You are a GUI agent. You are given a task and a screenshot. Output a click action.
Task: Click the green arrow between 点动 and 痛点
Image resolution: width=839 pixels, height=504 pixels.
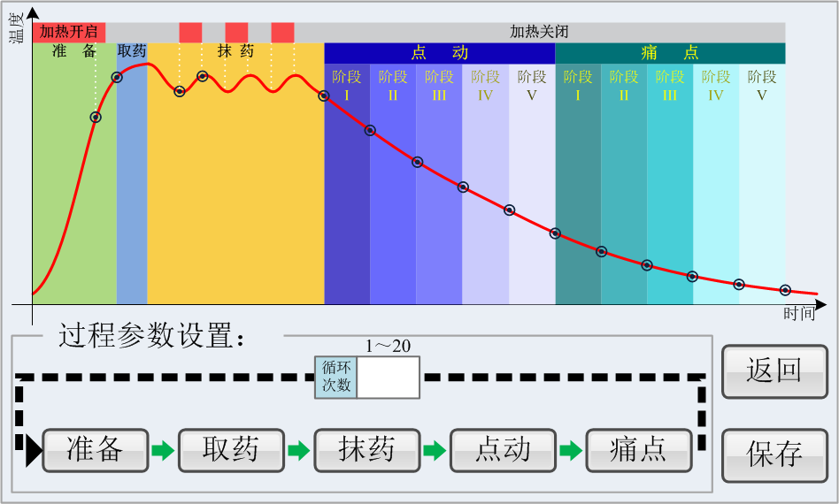(x=571, y=450)
